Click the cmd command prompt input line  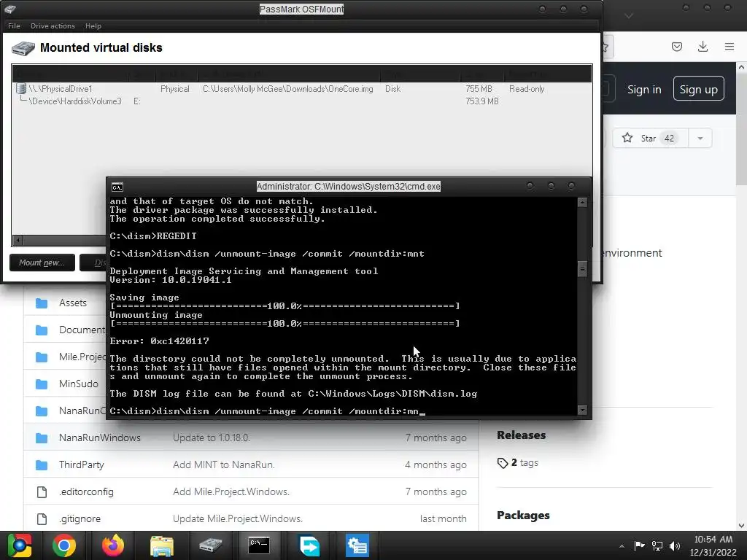pos(267,411)
